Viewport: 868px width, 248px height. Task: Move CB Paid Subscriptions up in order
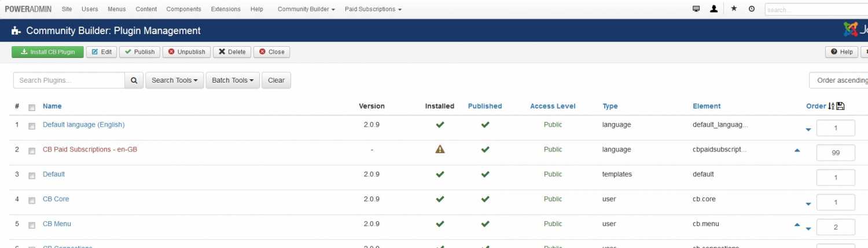pyautogui.click(x=797, y=150)
